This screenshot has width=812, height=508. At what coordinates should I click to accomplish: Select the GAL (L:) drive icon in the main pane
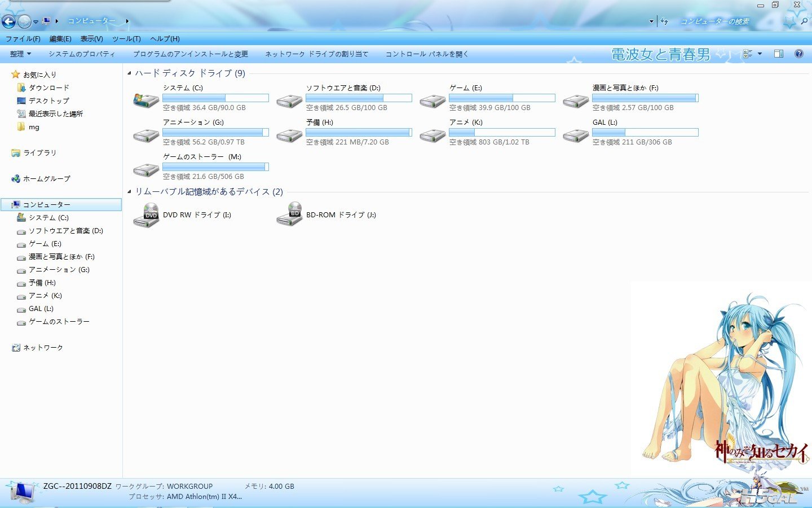pos(576,135)
